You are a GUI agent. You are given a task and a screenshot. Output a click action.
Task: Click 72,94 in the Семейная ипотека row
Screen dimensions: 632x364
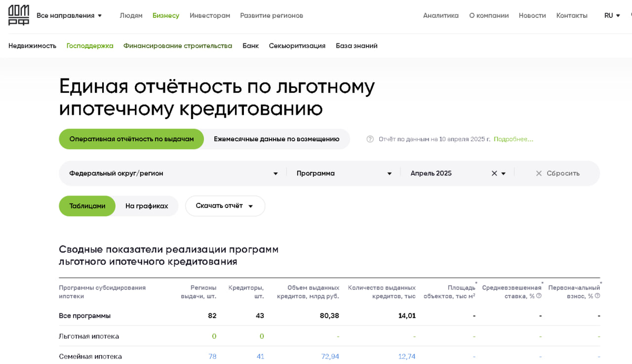[x=330, y=357]
